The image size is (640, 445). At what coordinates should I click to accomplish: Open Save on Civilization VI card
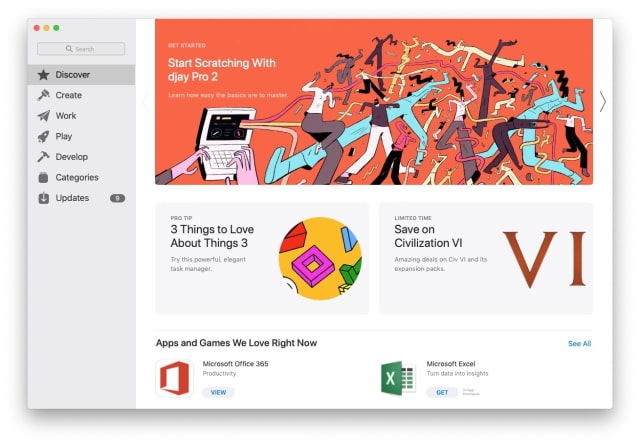pyautogui.click(x=486, y=258)
